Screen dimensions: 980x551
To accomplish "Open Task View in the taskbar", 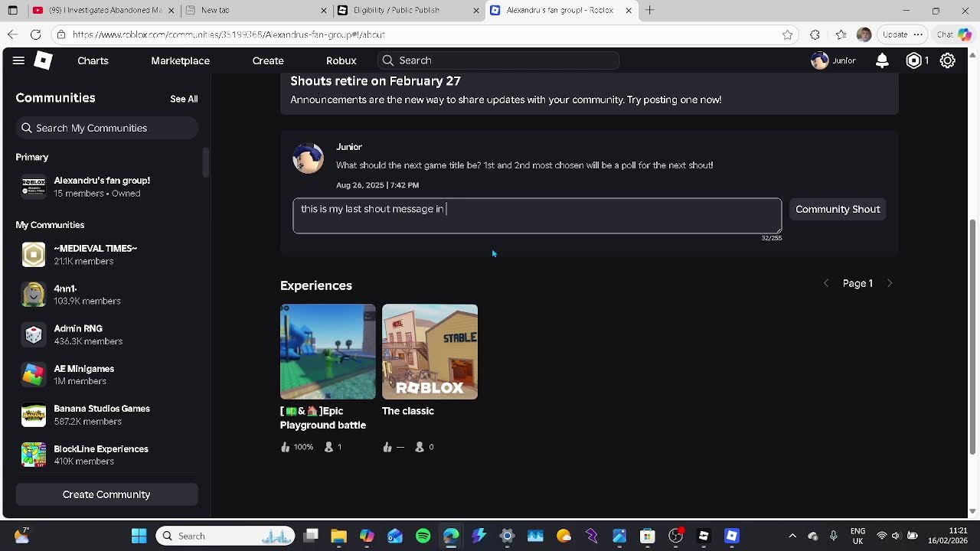I will 310,536.
